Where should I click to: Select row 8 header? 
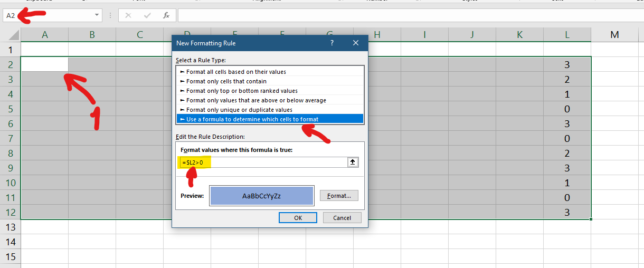tap(11, 153)
